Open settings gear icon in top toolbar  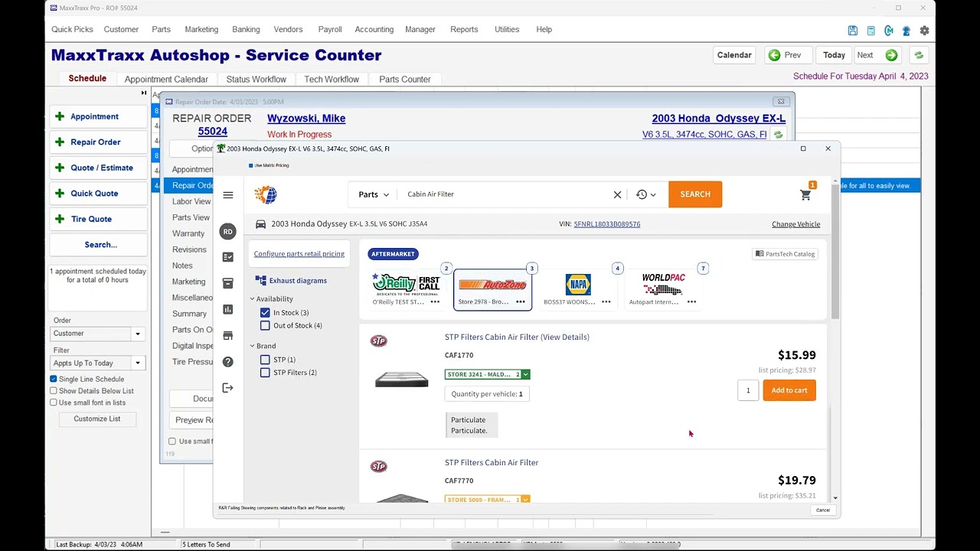924,31
